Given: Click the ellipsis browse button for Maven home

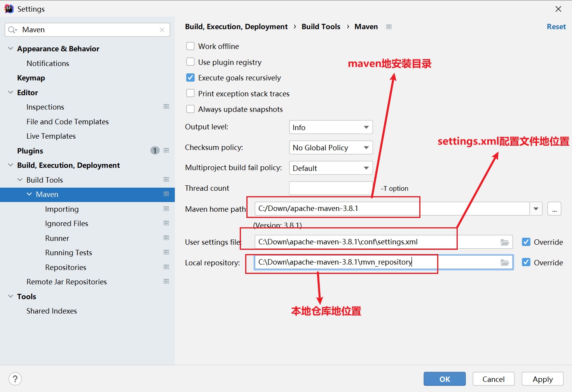Looking at the screenshot, I should click(554, 209).
